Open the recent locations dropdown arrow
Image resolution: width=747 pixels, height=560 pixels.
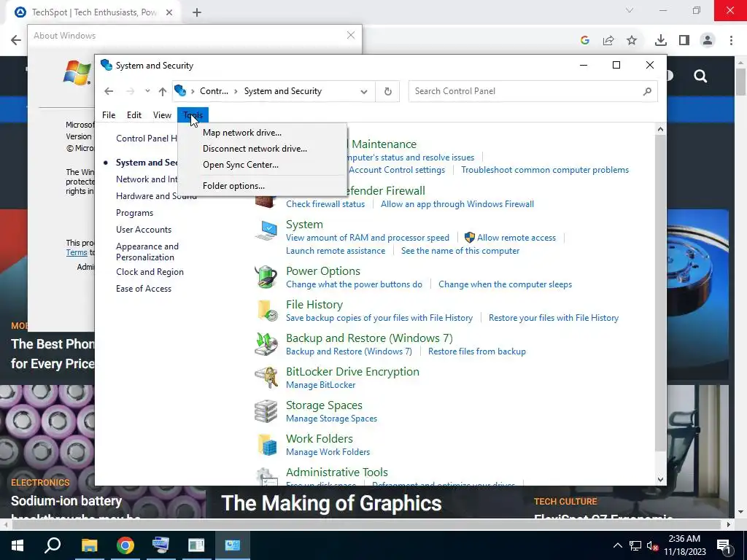[147, 90]
